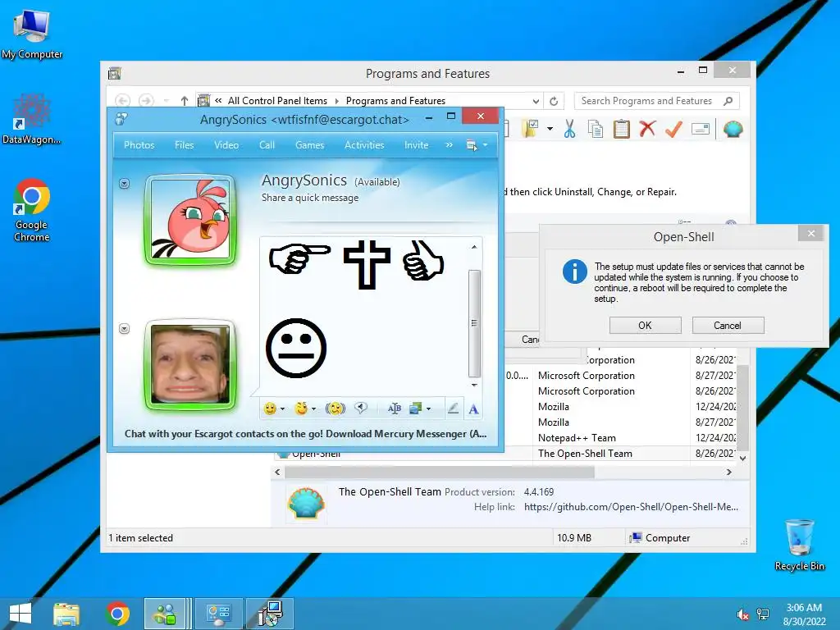Open Games in messenger toolbar
The width and height of the screenshot is (840, 630).
tap(309, 145)
